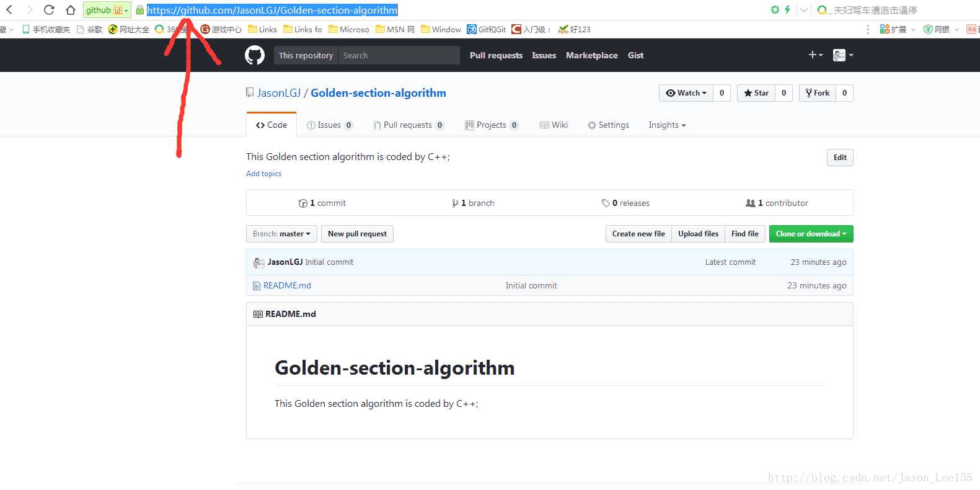The height and width of the screenshot is (490, 980).
Task: Open Gist in the top navigation
Action: pyautogui.click(x=635, y=55)
